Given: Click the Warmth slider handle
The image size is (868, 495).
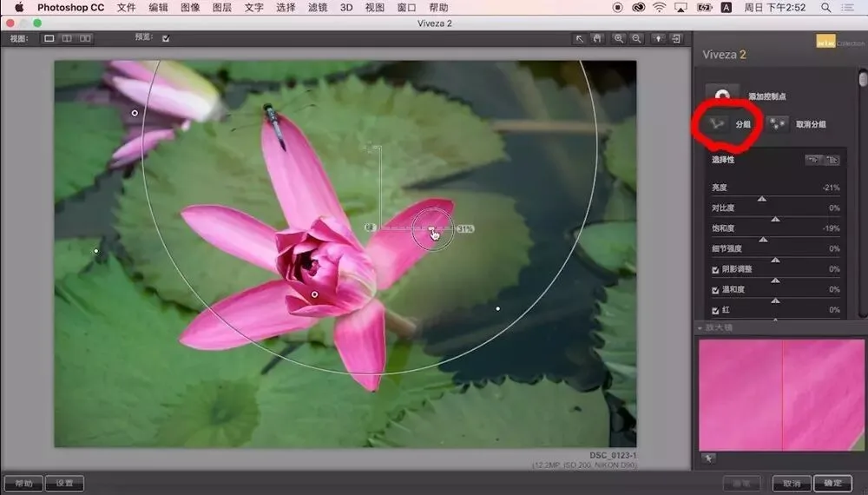Looking at the screenshot, I should (775, 300).
